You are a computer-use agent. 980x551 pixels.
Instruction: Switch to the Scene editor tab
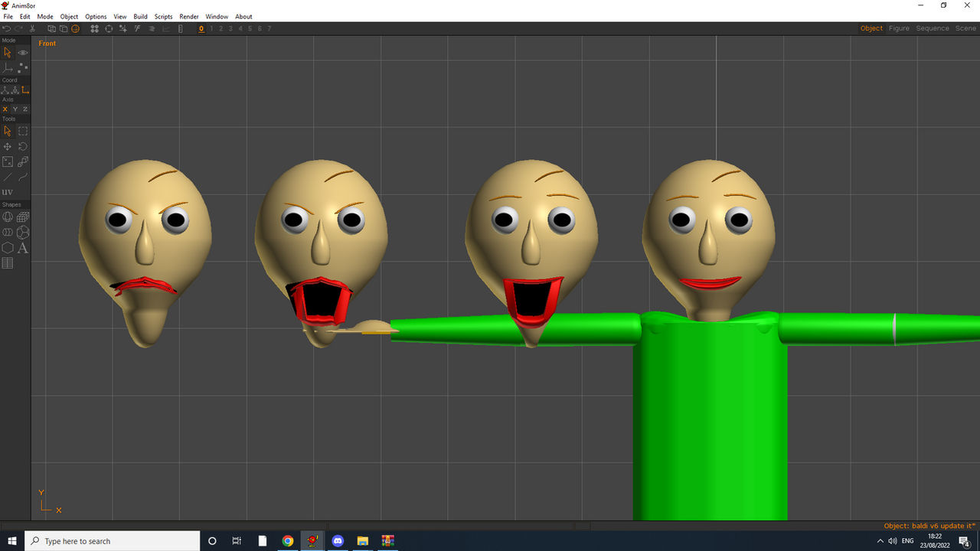click(965, 28)
